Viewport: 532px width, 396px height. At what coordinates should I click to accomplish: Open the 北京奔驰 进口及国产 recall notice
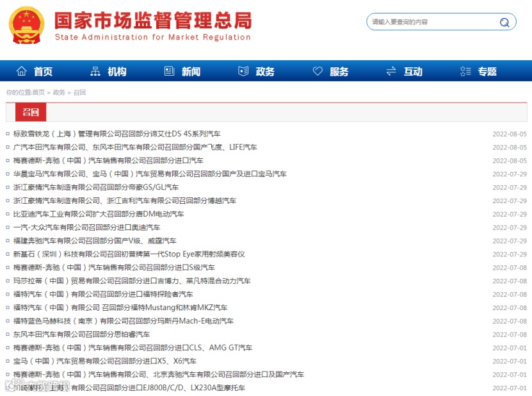point(158,375)
